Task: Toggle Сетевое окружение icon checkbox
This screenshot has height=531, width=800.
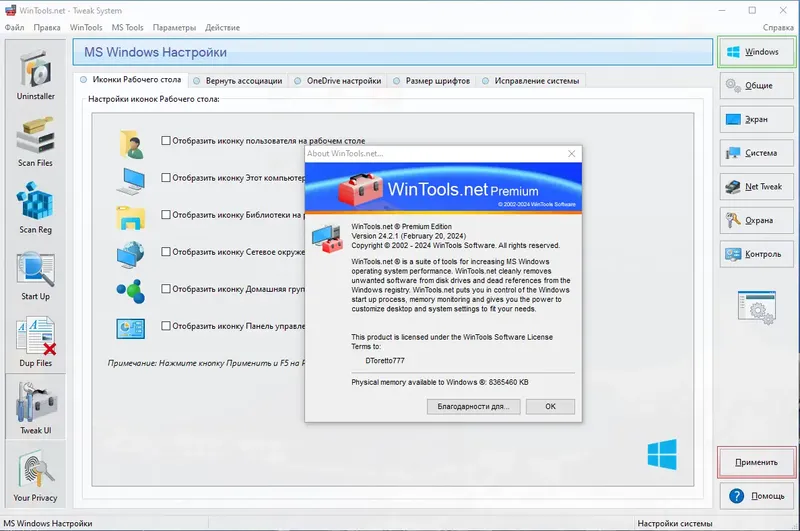Action: (x=166, y=251)
